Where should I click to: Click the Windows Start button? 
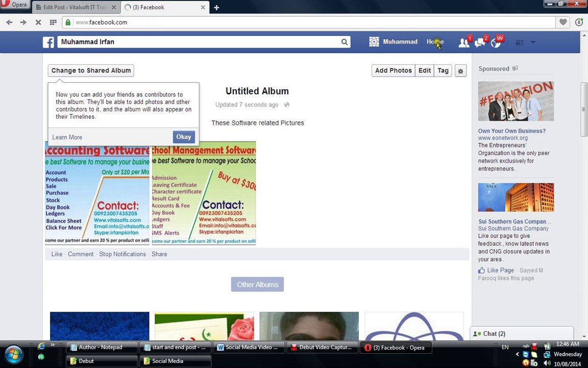tap(14, 354)
